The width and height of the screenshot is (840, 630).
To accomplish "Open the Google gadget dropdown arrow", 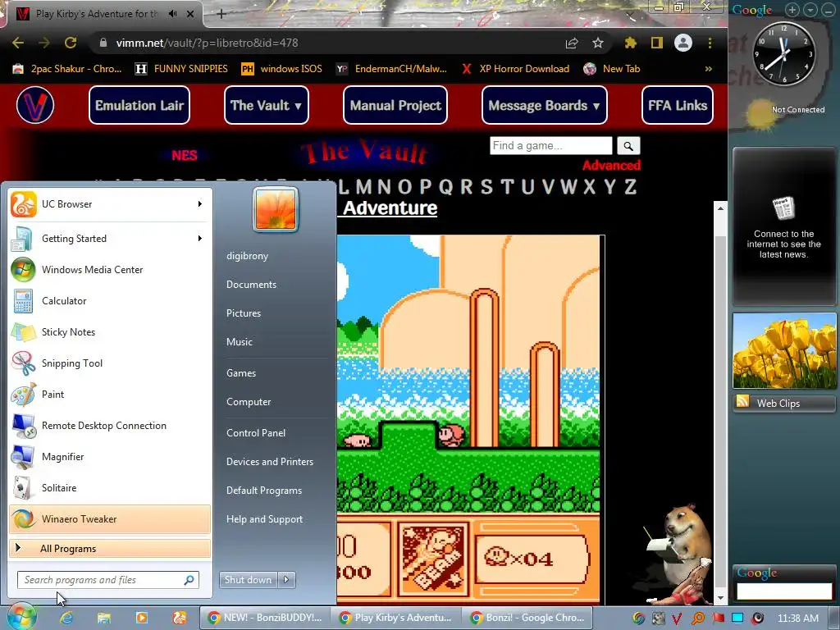I will [811, 10].
